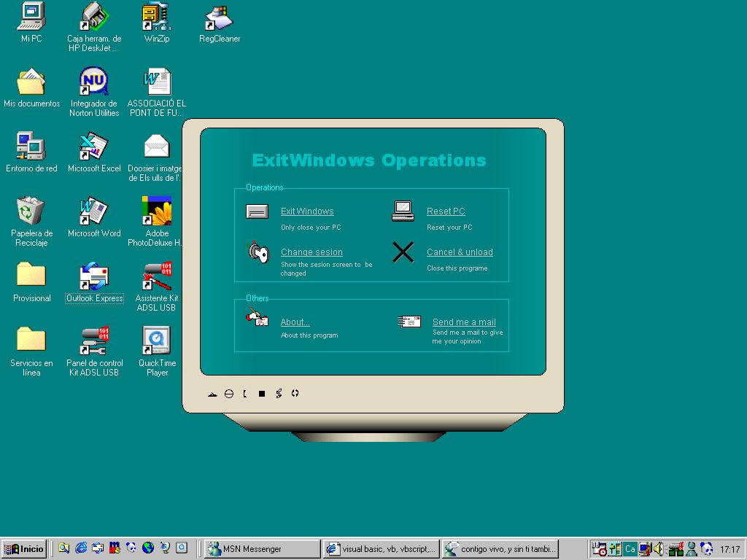This screenshot has height=560, width=747.
Task: Click the Send me a mail envelope icon
Action: tap(409, 321)
